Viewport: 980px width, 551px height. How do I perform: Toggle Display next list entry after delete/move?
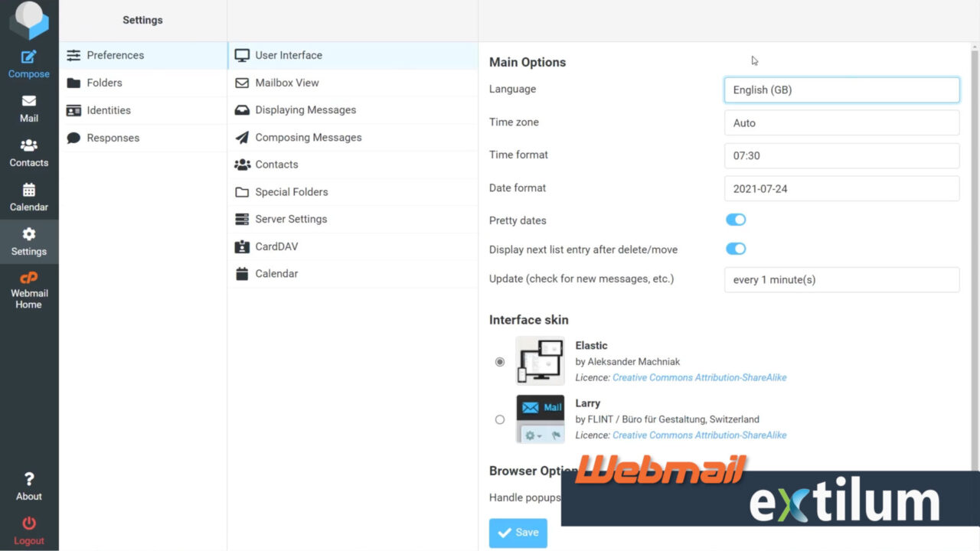coord(735,249)
